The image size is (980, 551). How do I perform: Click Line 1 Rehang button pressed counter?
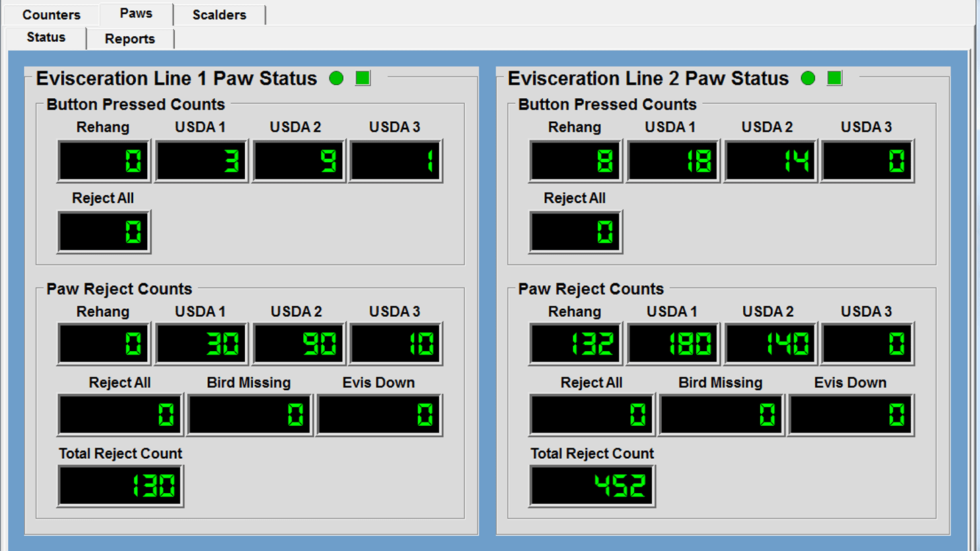[104, 161]
